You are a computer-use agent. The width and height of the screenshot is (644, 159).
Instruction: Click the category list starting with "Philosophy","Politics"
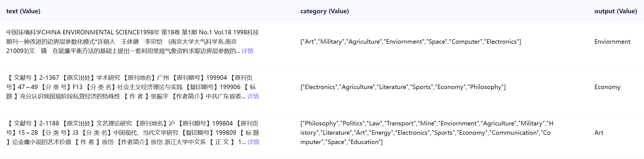tap(427, 133)
